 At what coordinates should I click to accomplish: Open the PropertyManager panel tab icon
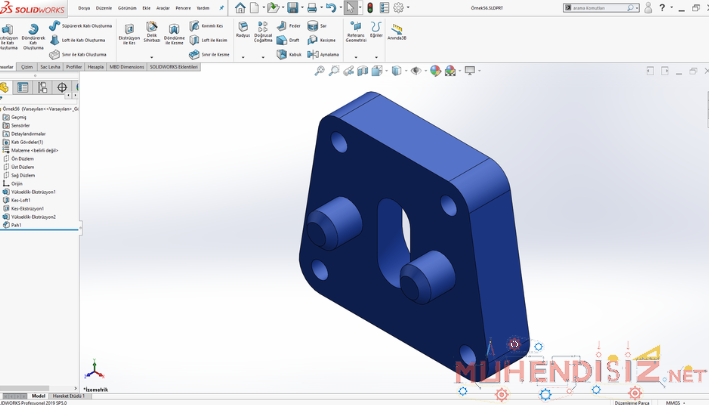(x=24, y=87)
